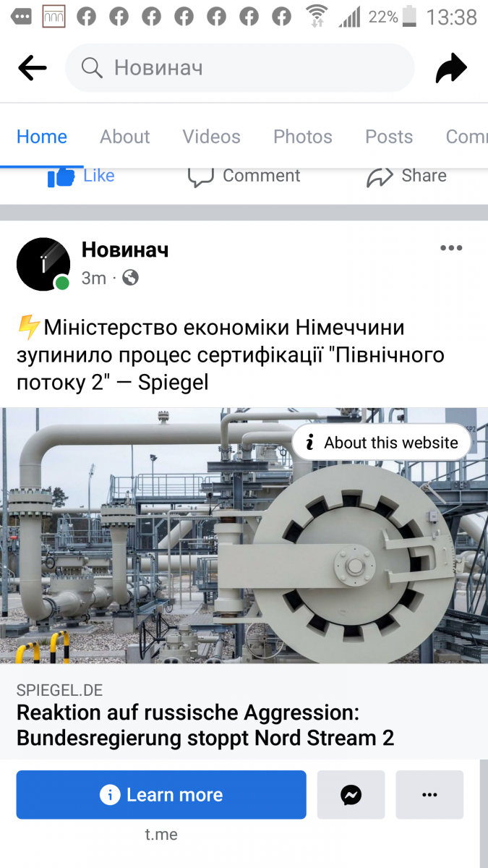The image size is (488, 868).
Task: Open Новинач page profile picture
Action: click(x=43, y=264)
